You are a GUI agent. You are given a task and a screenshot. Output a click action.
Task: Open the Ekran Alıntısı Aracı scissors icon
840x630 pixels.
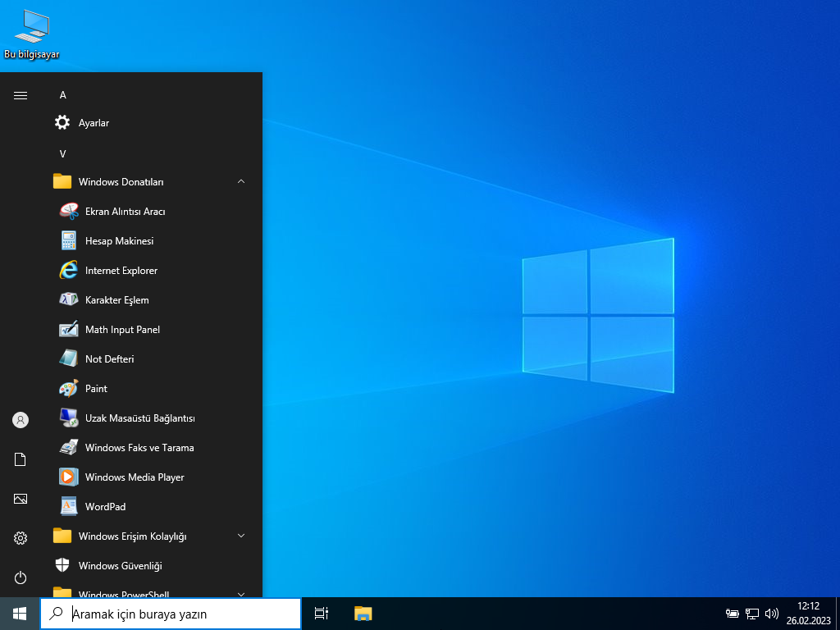[69, 211]
